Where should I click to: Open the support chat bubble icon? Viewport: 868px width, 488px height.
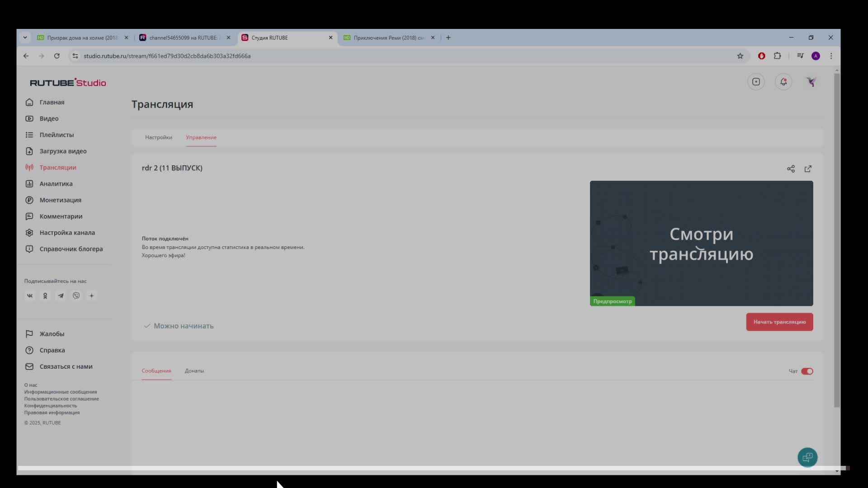[x=807, y=457]
